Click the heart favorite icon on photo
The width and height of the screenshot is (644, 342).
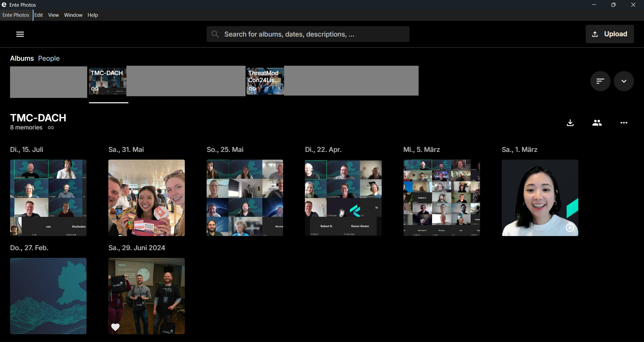pos(115,327)
